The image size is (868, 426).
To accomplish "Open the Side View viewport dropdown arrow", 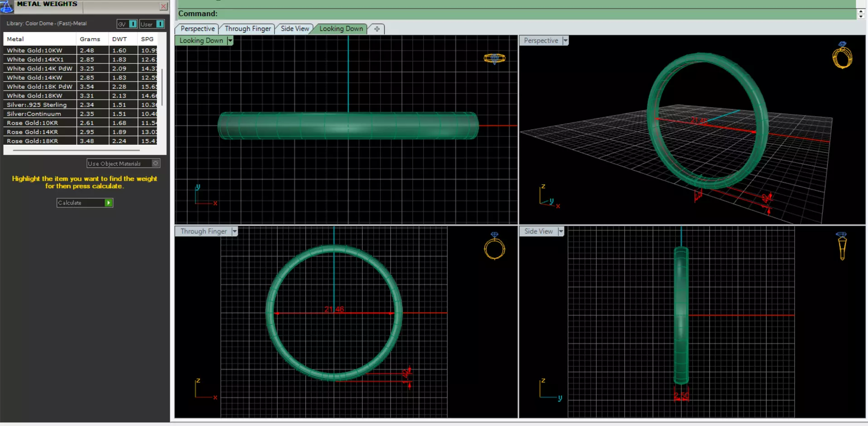I will click(x=561, y=231).
